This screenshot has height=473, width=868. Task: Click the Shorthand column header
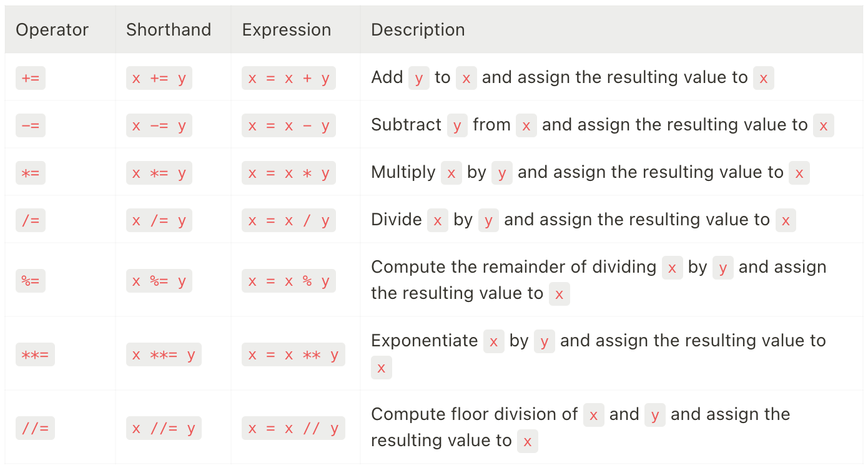click(169, 30)
